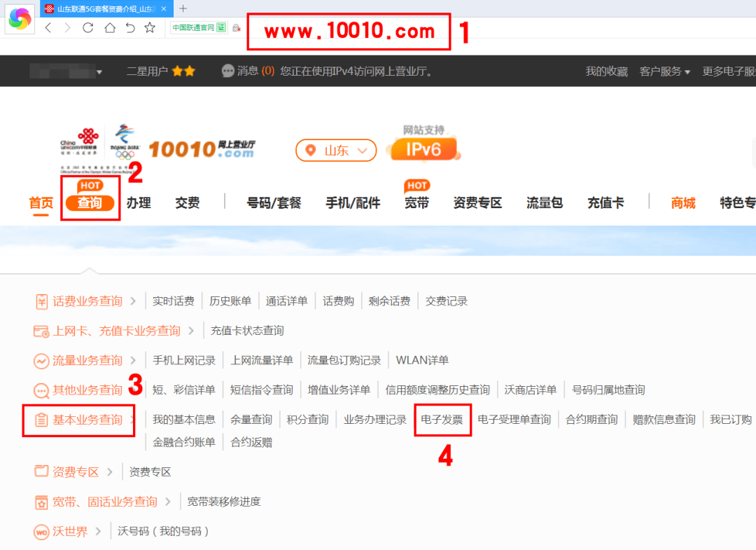Expand chevron next to 上网卡、充值卡业务查询
This screenshot has width=756, height=550.
point(191,331)
